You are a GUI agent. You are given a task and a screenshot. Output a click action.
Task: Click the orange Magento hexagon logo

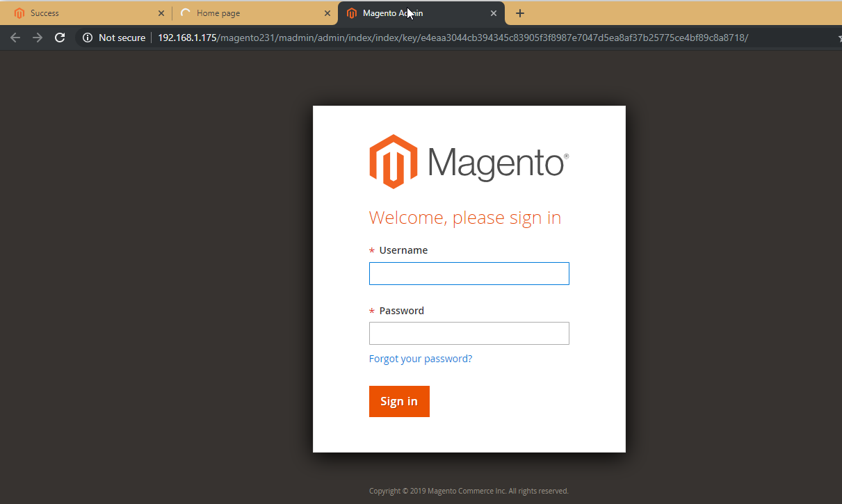[393, 162]
